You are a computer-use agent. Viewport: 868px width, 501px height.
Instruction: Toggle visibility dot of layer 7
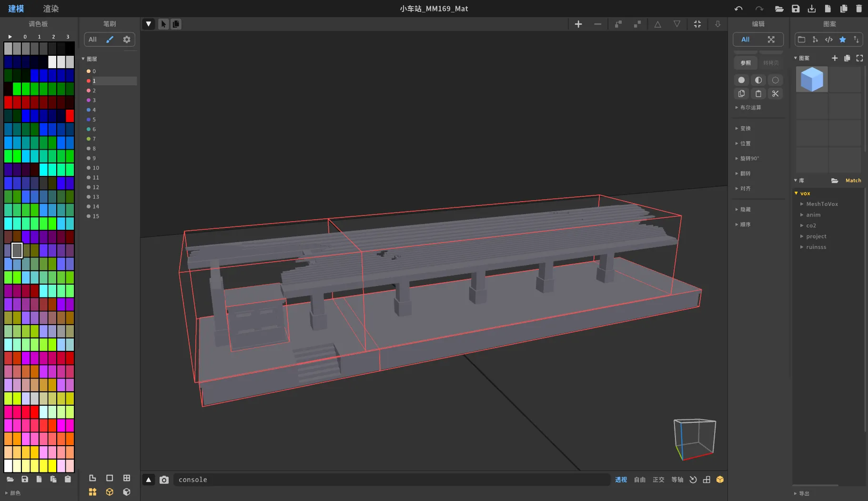click(89, 139)
